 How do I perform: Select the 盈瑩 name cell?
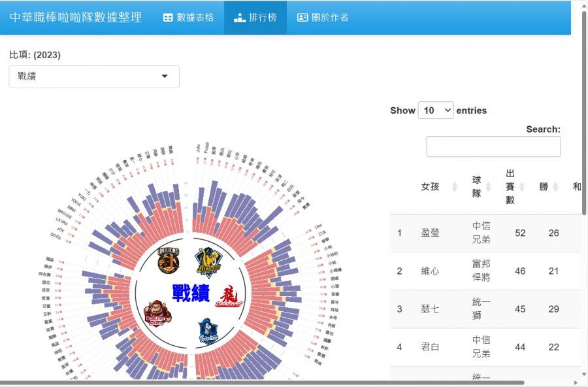pyautogui.click(x=430, y=233)
